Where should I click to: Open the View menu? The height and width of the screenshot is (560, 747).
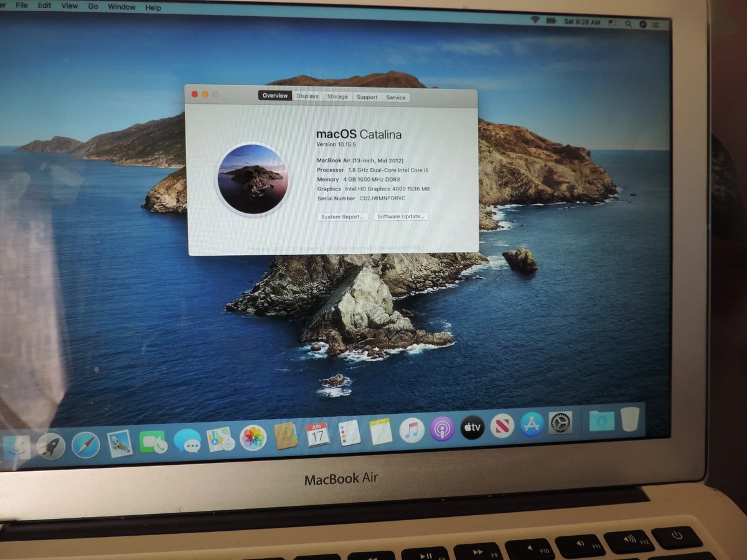click(70, 6)
